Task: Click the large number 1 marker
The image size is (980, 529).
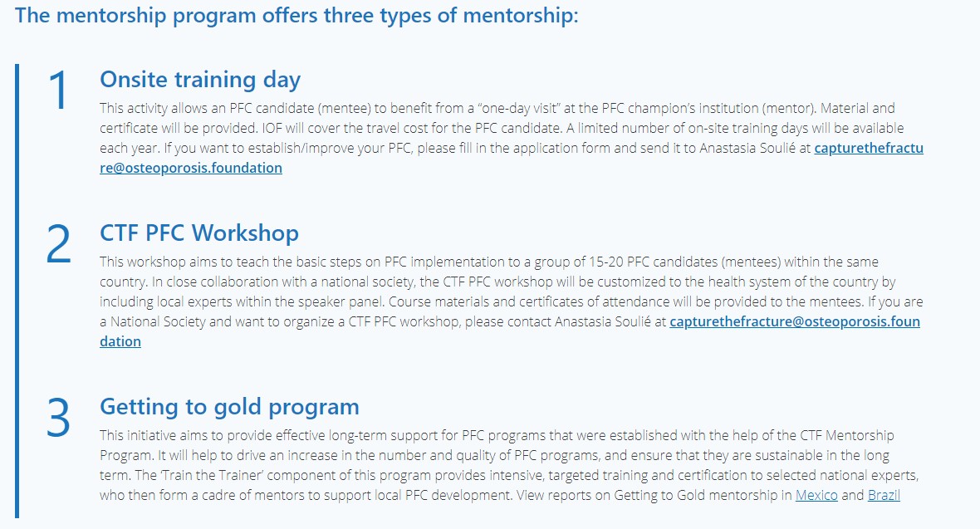Action: [58, 91]
